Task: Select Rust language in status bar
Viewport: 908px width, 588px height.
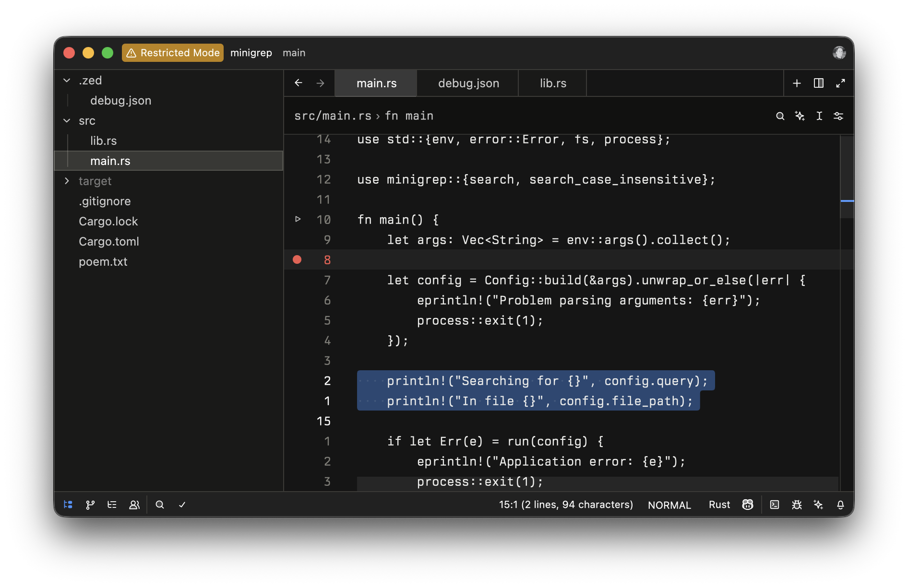Action: pyautogui.click(x=719, y=505)
